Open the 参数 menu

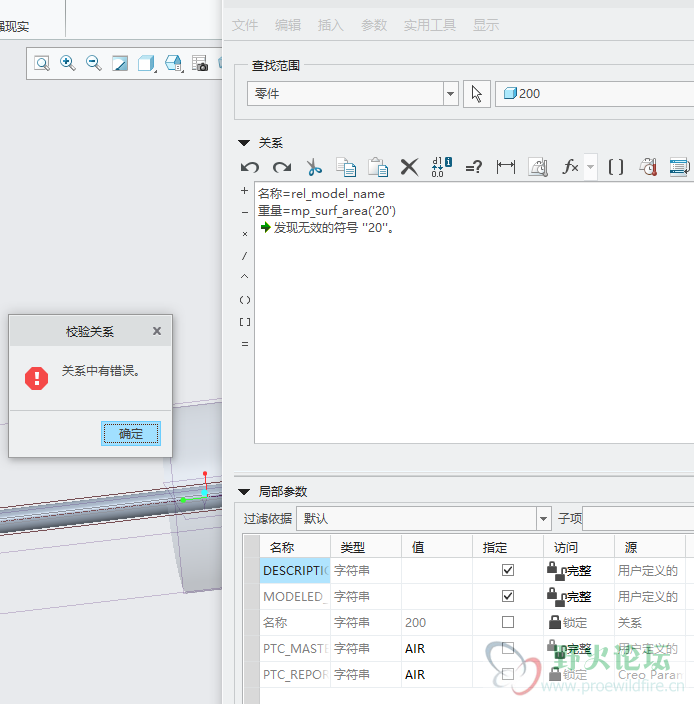[x=374, y=25]
